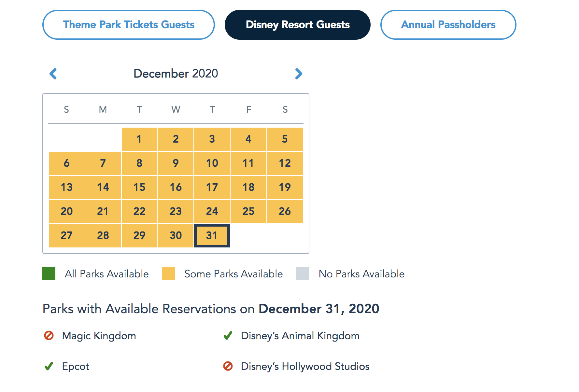Choose December 16 calendar date
The height and width of the screenshot is (392, 579).
(176, 187)
